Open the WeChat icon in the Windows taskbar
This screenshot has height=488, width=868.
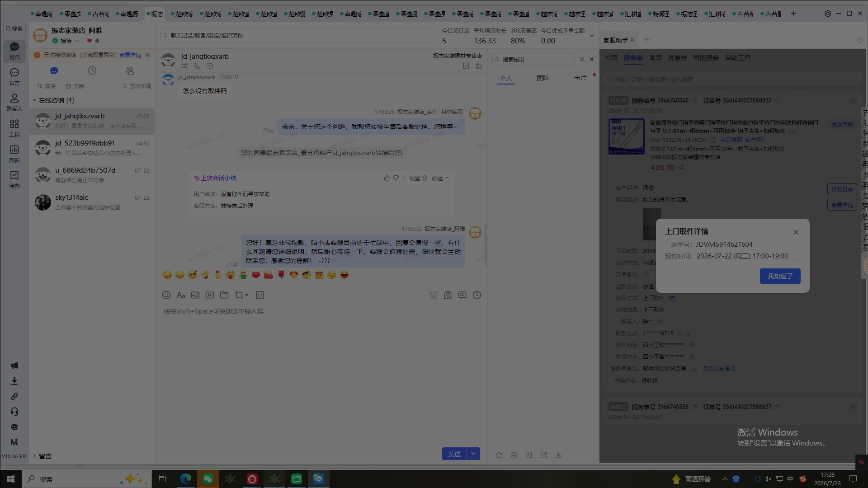tap(208, 479)
